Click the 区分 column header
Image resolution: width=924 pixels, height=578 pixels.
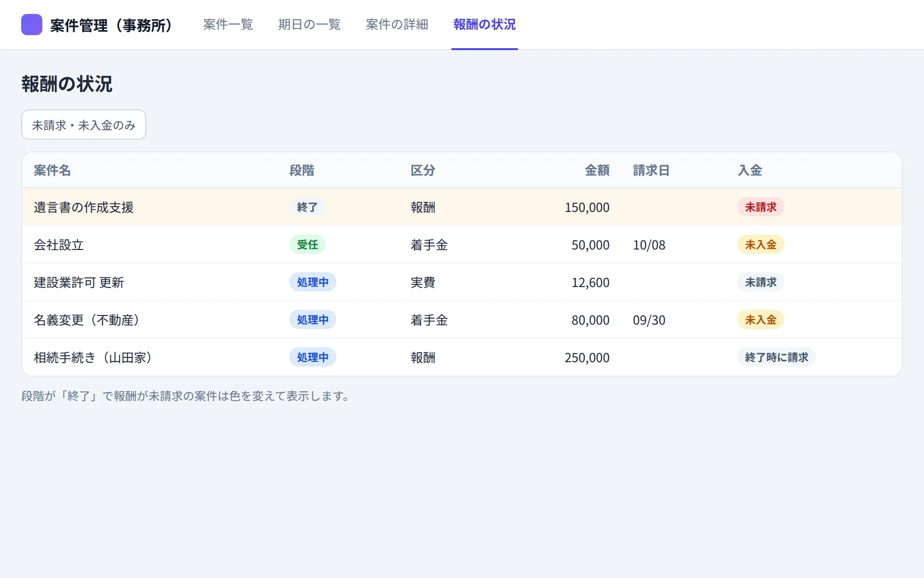pyautogui.click(x=423, y=170)
